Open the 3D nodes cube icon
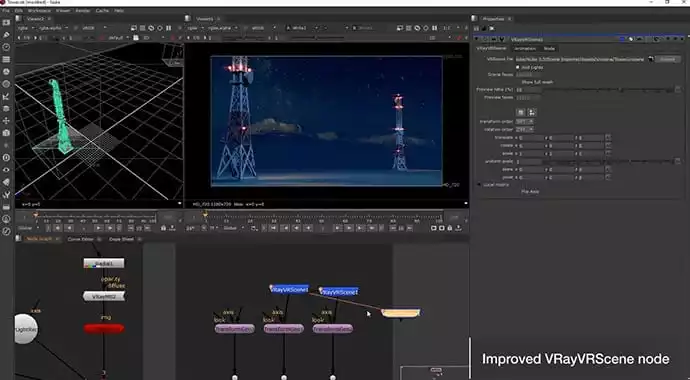 [6, 133]
